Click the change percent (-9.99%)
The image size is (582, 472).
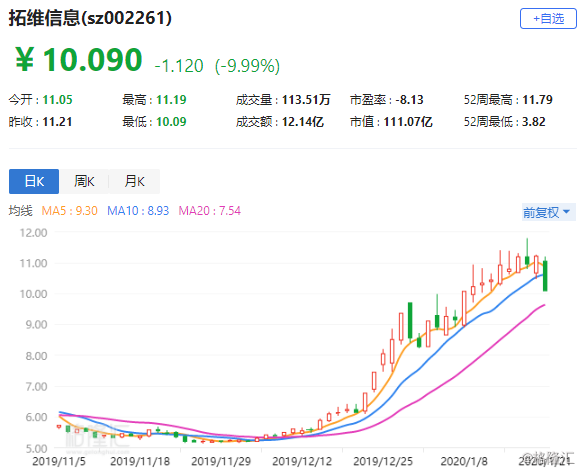coord(247,66)
